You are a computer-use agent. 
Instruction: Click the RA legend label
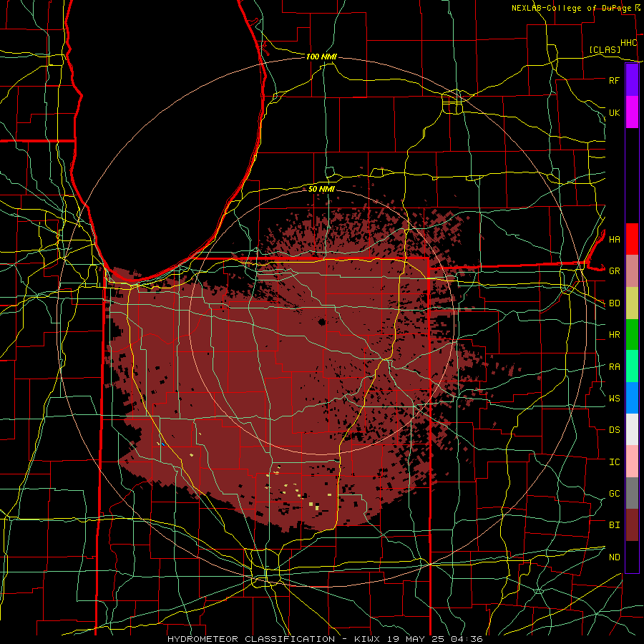tap(615, 367)
